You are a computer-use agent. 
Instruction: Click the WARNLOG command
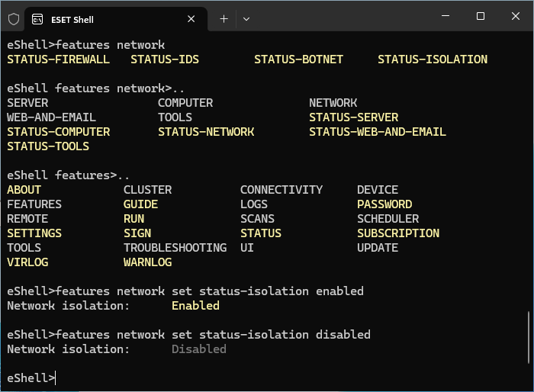point(147,262)
